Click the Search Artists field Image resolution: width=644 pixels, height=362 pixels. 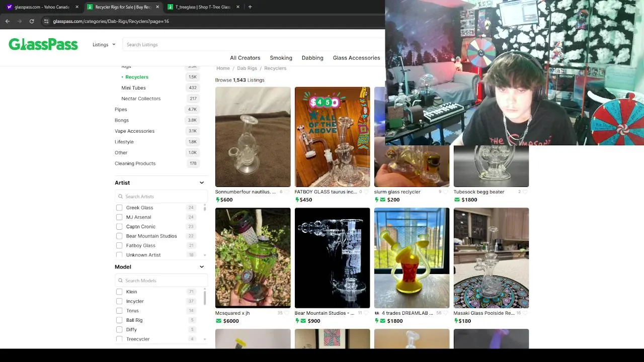coord(162,197)
